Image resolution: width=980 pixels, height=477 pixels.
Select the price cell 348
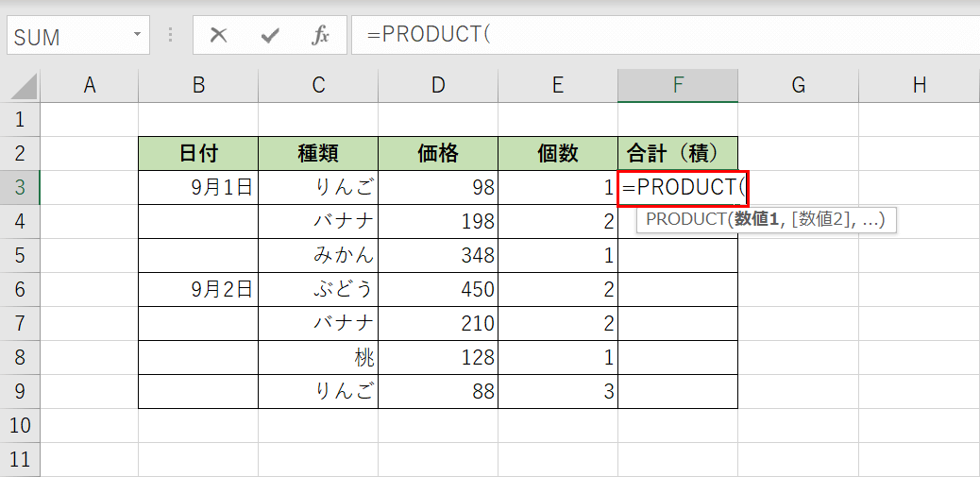click(x=438, y=255)
